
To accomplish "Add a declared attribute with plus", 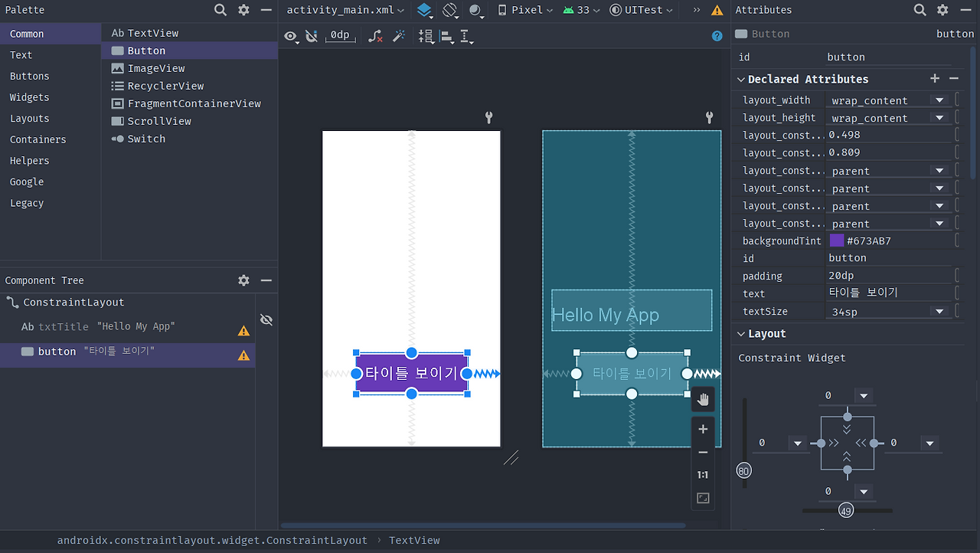I will (x=934, y=79).
